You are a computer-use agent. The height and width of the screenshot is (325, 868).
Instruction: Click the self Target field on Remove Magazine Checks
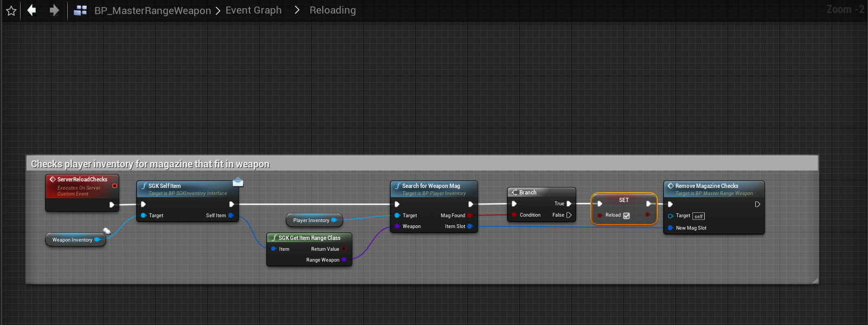698,216
